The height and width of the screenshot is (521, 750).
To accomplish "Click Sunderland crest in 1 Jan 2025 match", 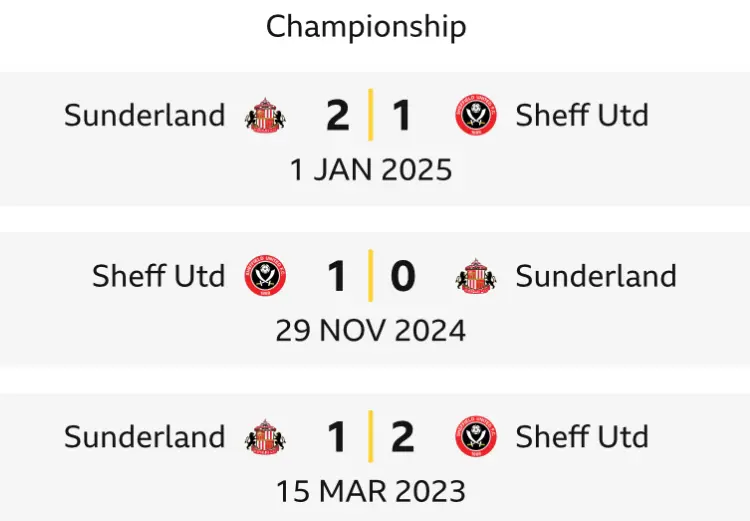I will [265, 115].
